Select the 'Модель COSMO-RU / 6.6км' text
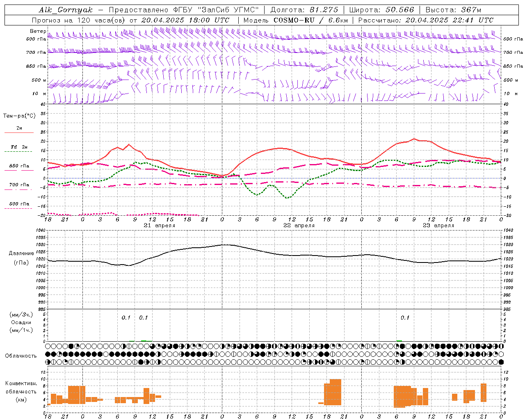The width and height of the screenshot is (525, 420). 296,20
